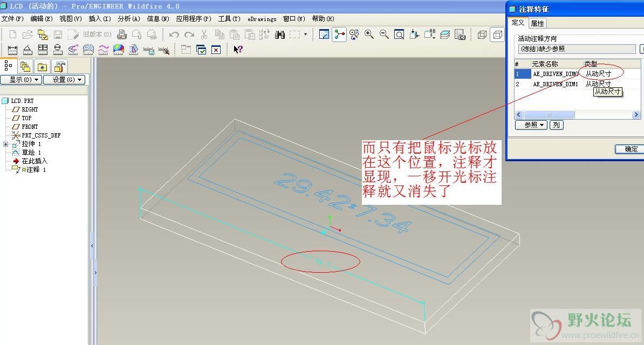Click the Open file folder icon
The height and width of the screenshot is (345, 644).
(x=28, y=34)
